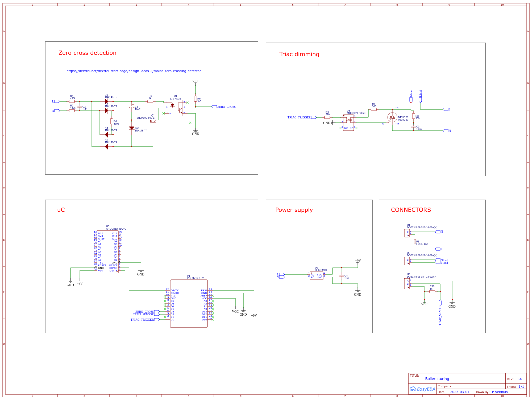Image resolution: width=532 pixels, height=400 pixels.
Task: Select diode D5 1N4148-TP
Action: click(x=106, y=147)
